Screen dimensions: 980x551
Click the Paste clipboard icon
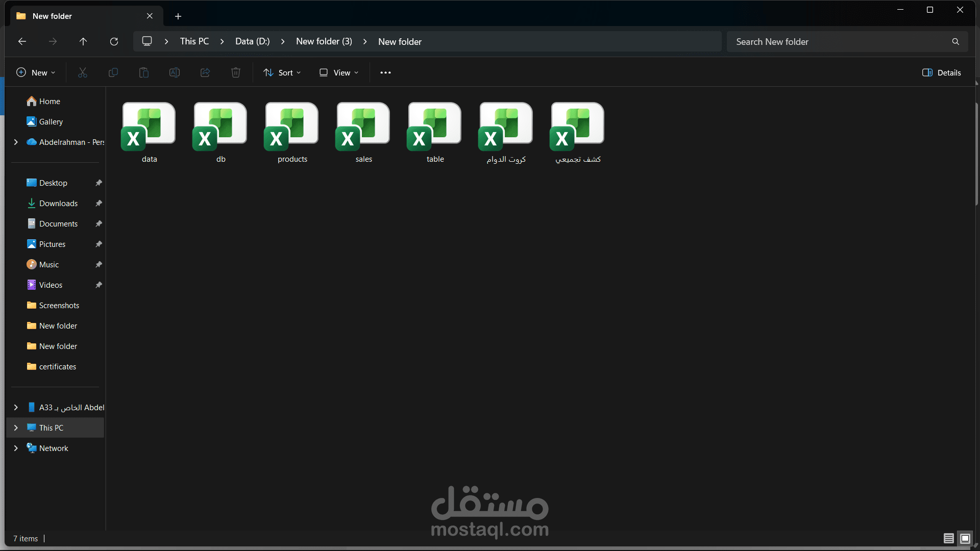tap(144, 72)
